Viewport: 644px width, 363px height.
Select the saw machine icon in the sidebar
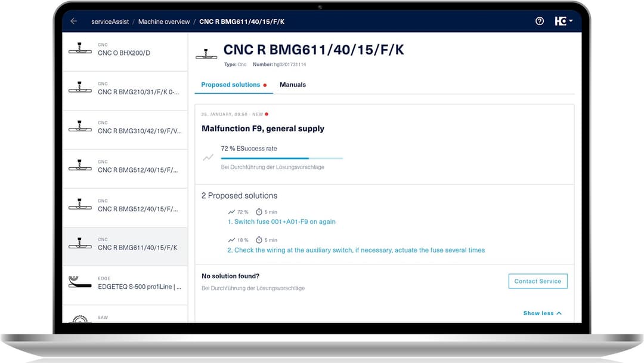80,319
